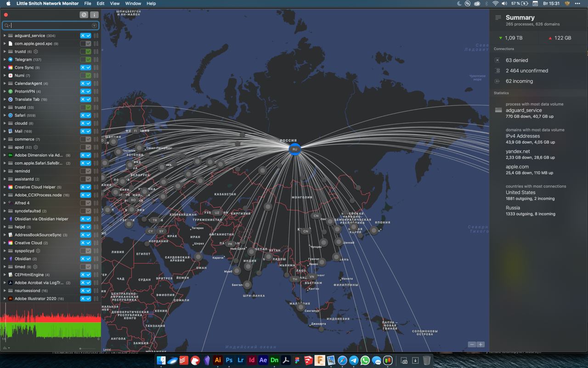This screenshot has height=368, width=588.
Task: Toggle allow/deny switch for adguard_service
Action: coord(85,35)
